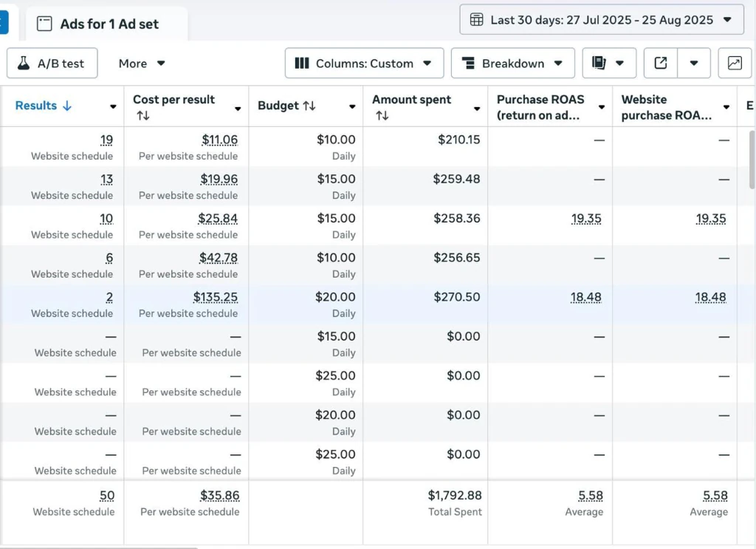Click total spent $1,792.88
Viewport: 756px width, 549px height.
455,496
